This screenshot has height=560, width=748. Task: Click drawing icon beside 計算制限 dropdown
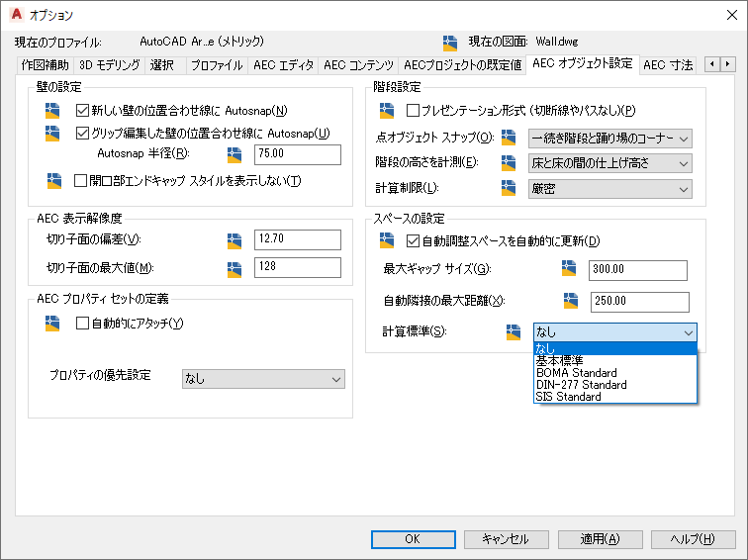(x=509, y=188)
